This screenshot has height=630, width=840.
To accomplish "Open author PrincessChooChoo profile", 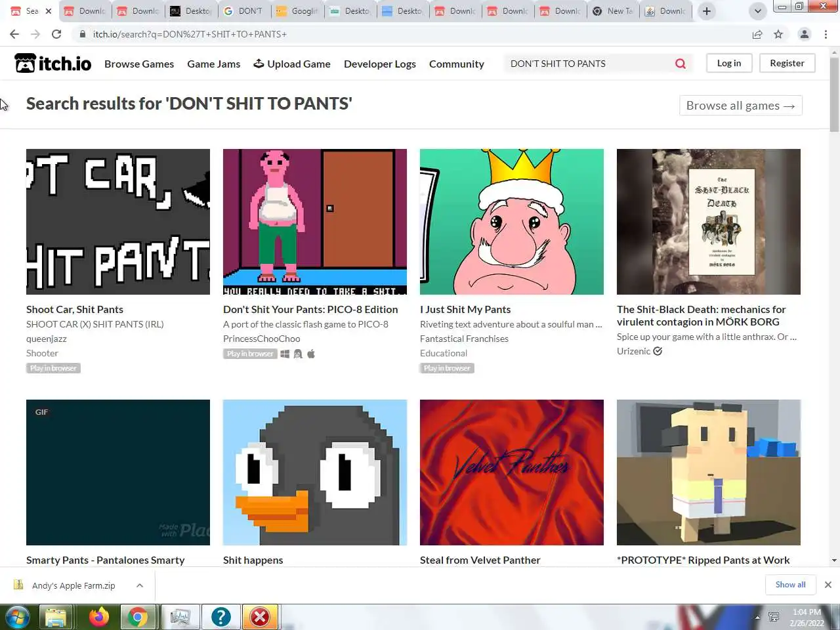I will (x=262, y=339).
